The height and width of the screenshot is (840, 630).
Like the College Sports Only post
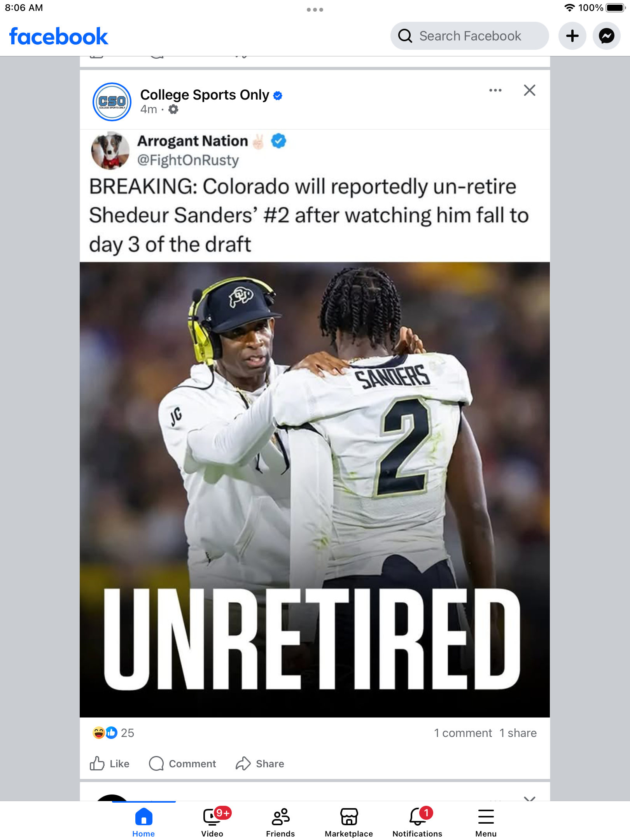click(110, 764)
